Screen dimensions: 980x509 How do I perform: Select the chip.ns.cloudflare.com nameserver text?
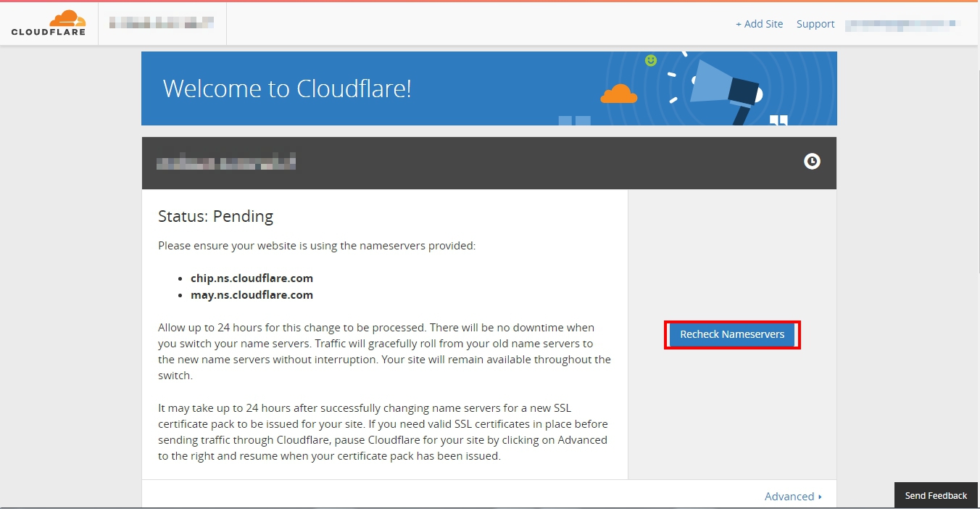[252, 278]
